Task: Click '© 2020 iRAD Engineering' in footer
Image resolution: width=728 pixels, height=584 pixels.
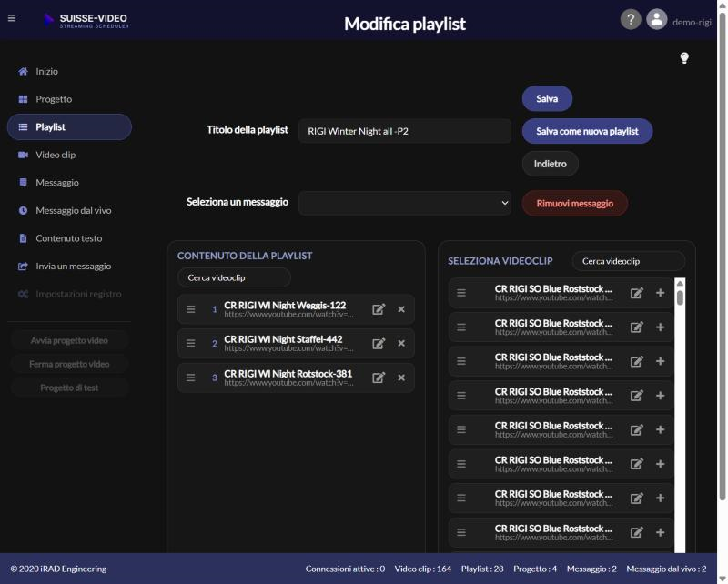Action: [58, 569]
